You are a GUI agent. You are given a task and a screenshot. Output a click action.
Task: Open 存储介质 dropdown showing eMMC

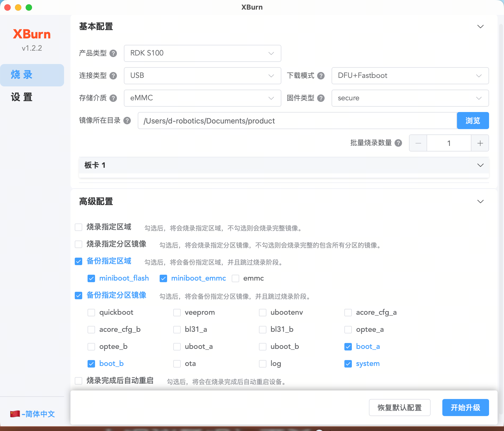point(202,98)
